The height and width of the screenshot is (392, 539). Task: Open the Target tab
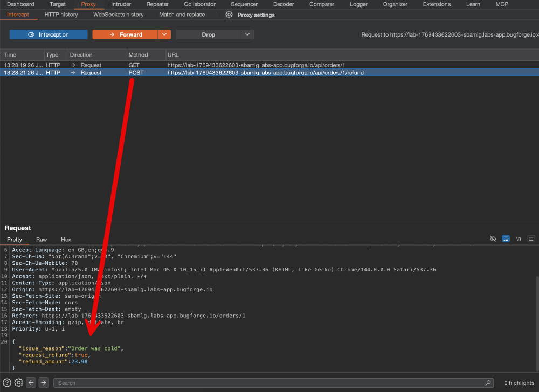click(58, 4)
